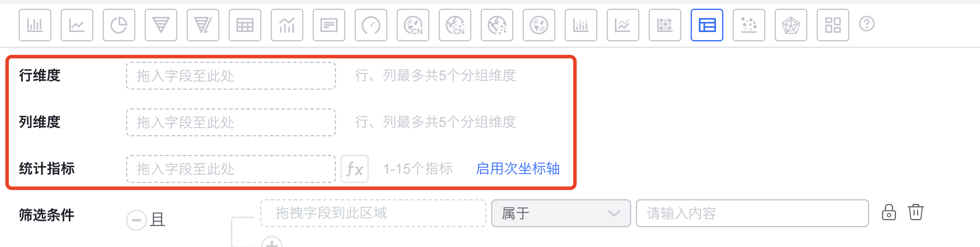Click the 启用次坐标轴 link
The image size is (980, 247).
pos(518,169)
